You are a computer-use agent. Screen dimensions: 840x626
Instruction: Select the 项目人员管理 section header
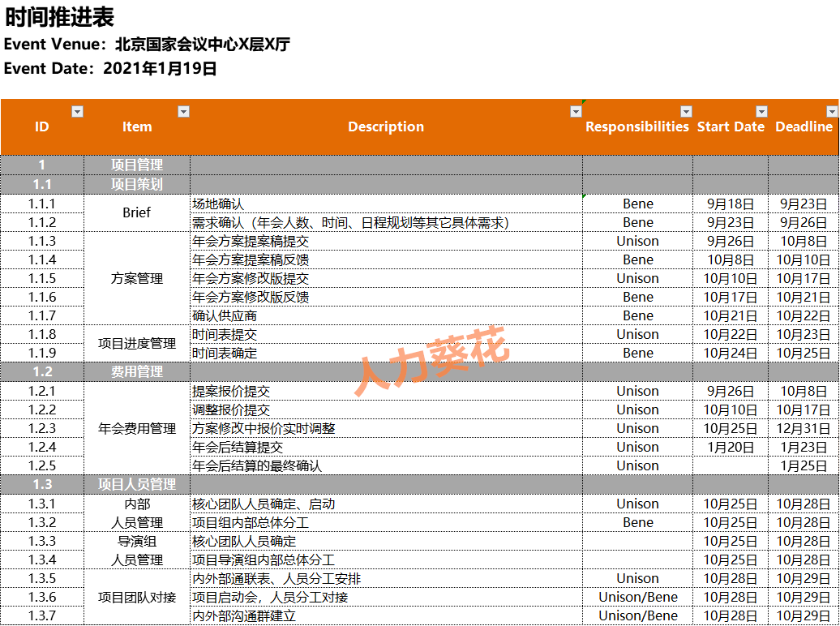[138, 485]
